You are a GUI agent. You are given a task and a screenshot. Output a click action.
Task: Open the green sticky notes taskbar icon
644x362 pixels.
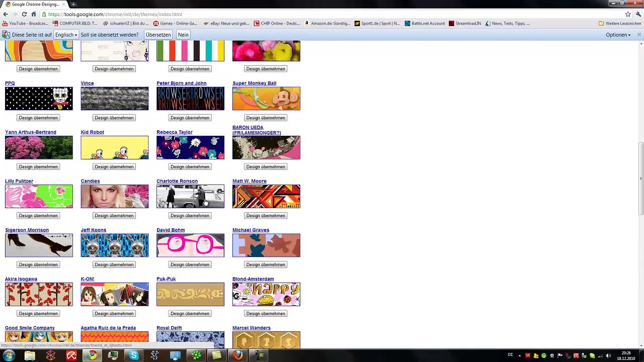(216, 355)
